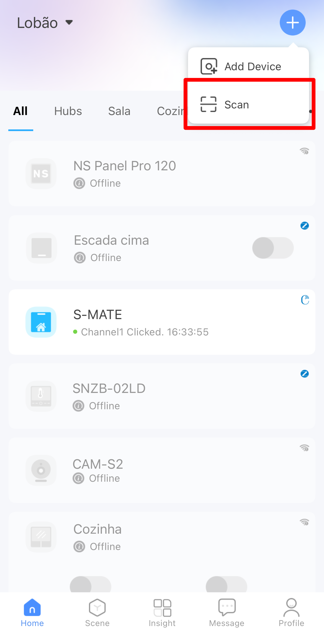324x644 pixels.
Task: Open the Message tab icon
Action: 227,608
